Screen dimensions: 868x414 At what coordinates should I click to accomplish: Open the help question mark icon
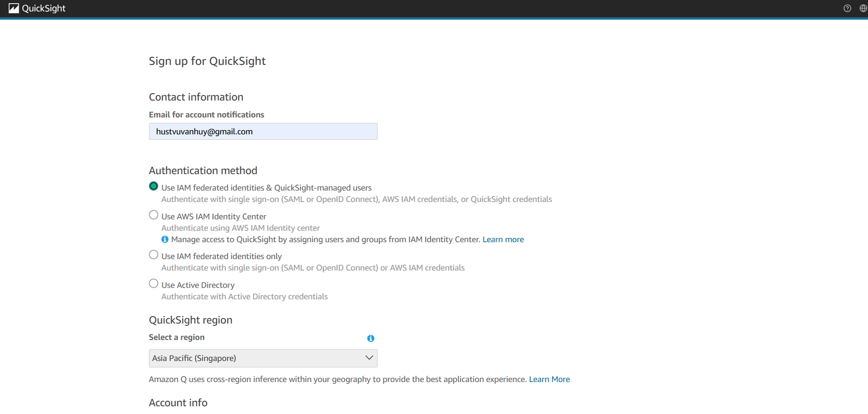[x=847, y=8]
